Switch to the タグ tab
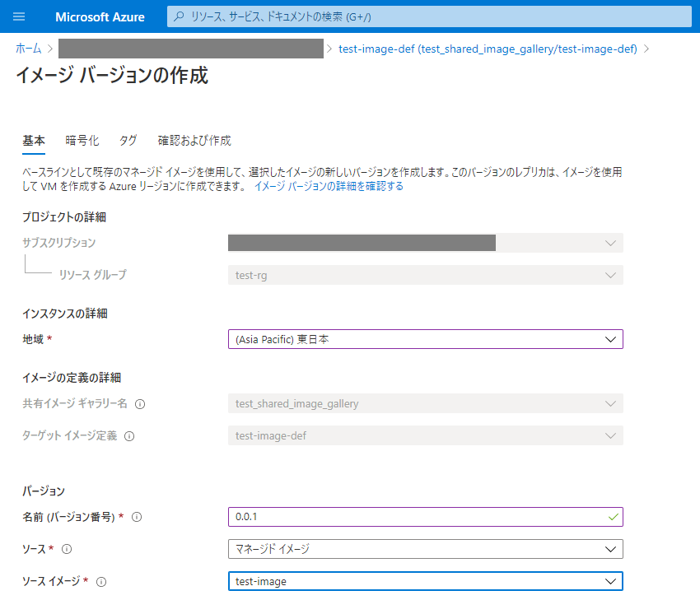Image resolution: width=700 pixels, height=600 pixels. click(x=128, y=141)
